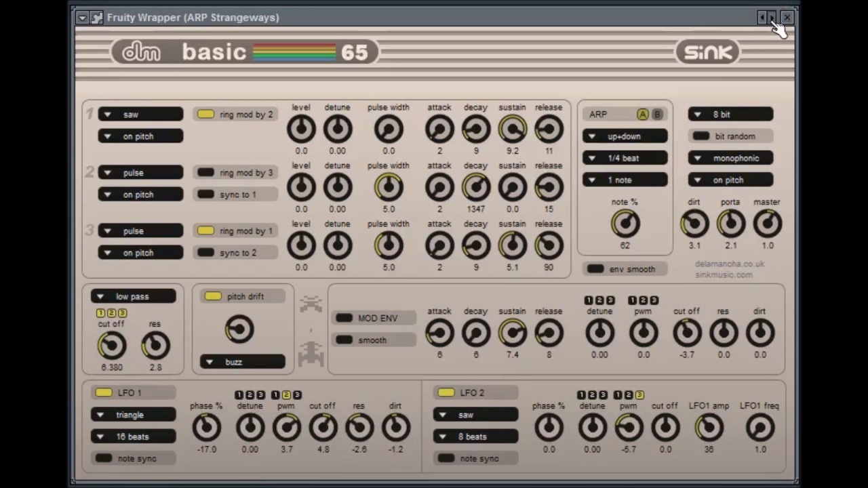Enable the MOD ENV switch

[x=374, y=318]
